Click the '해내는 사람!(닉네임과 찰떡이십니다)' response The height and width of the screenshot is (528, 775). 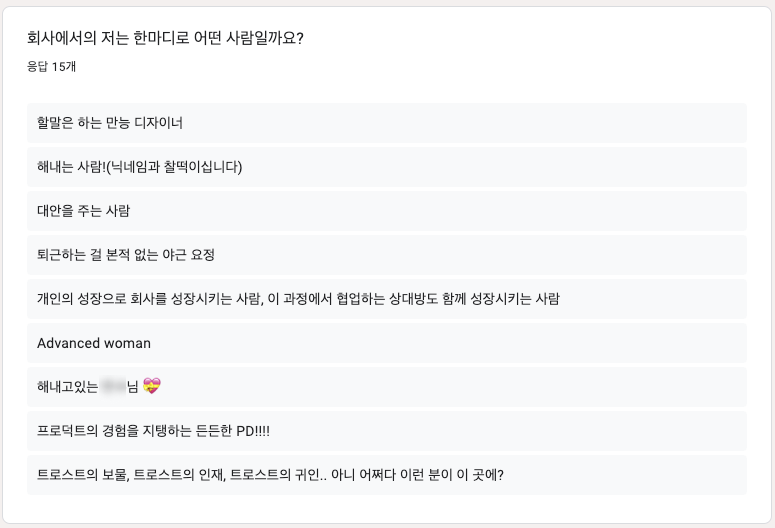pyautogui.click(x=387, y=167)
